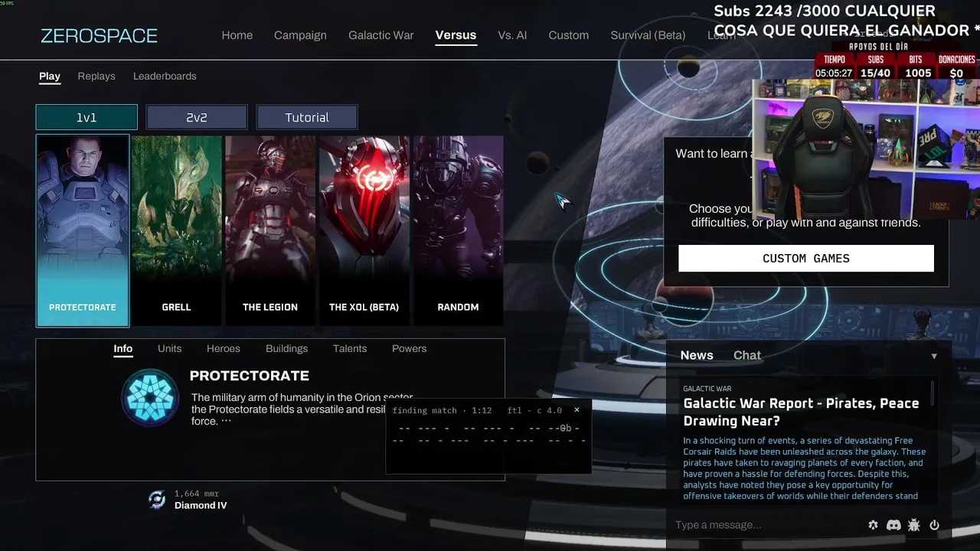The width and height of the screenshot is (980, 551).
Task: Switch to the Play sub-tab
Action: [50, 76]
